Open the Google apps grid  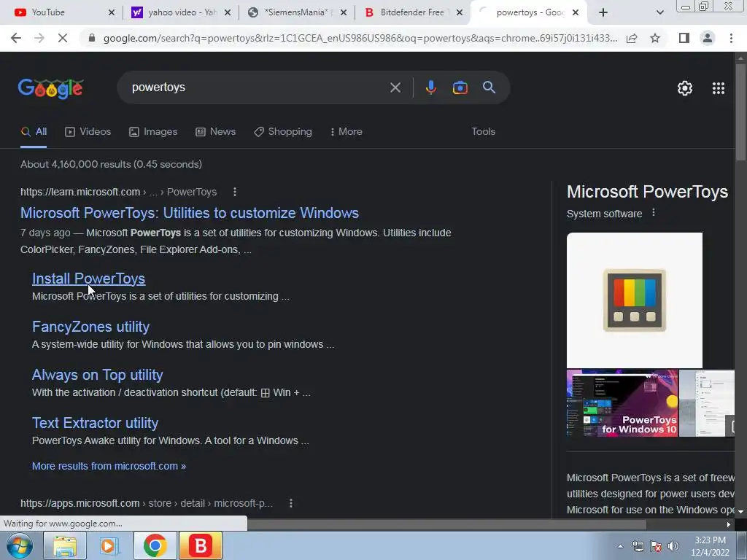718,88
